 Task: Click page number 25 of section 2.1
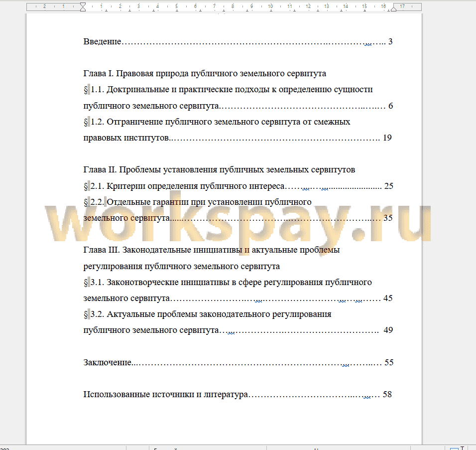click(389, 186)
